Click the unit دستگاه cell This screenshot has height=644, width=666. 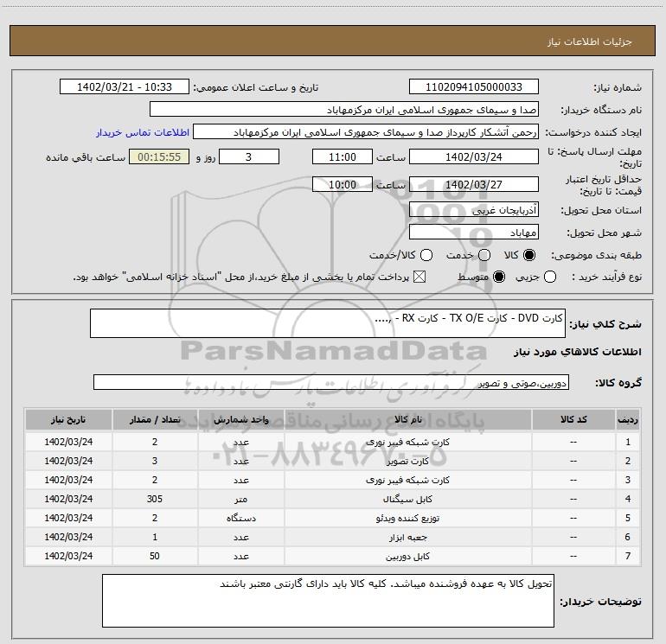coord(240,518)
